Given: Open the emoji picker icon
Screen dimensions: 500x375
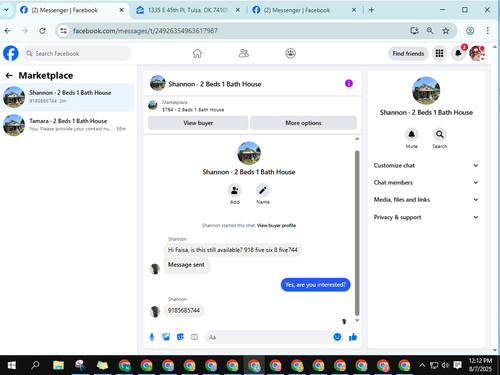Looking at the screenshot, I should [x=337, y=337].
